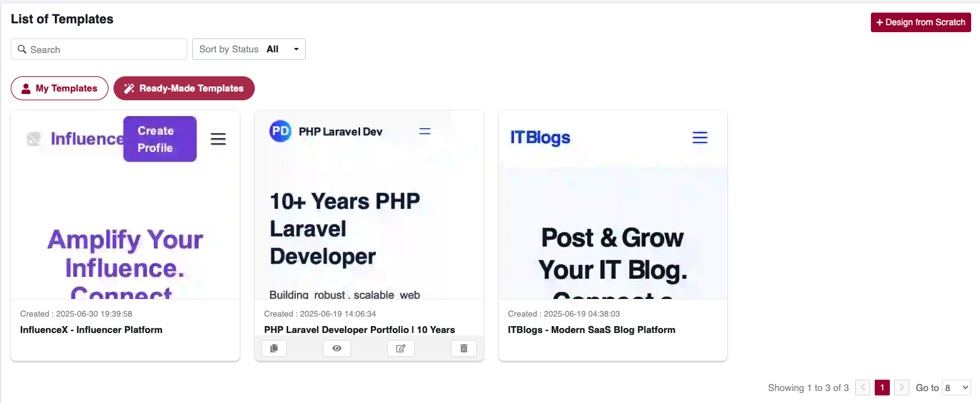Go to the next page arrow in pagination
The image size is (980, 403).
click(x=902, y=388)
